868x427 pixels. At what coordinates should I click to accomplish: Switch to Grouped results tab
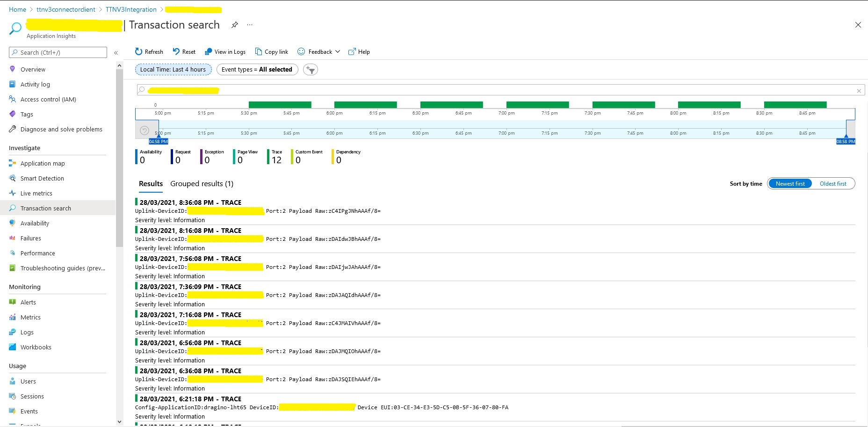[202, 184]
